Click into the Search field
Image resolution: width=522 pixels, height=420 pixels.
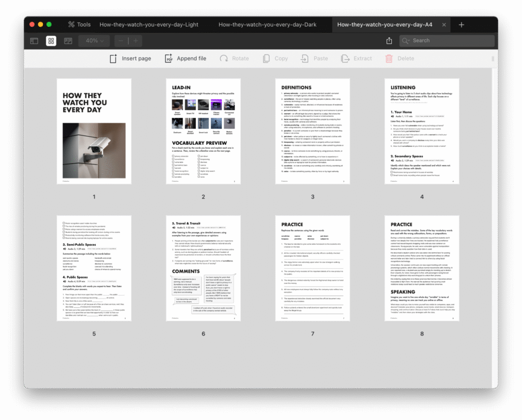click(x=451, y=41)
